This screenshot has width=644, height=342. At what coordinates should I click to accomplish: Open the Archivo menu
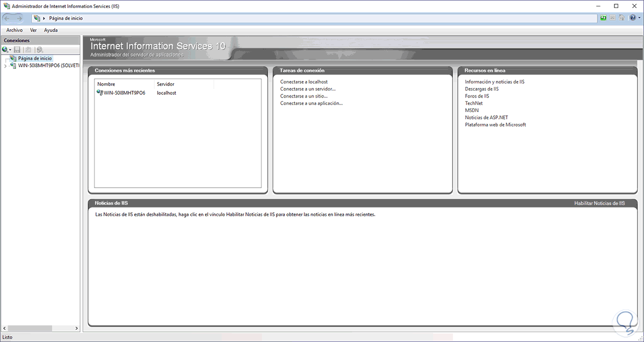pos(14,30)
